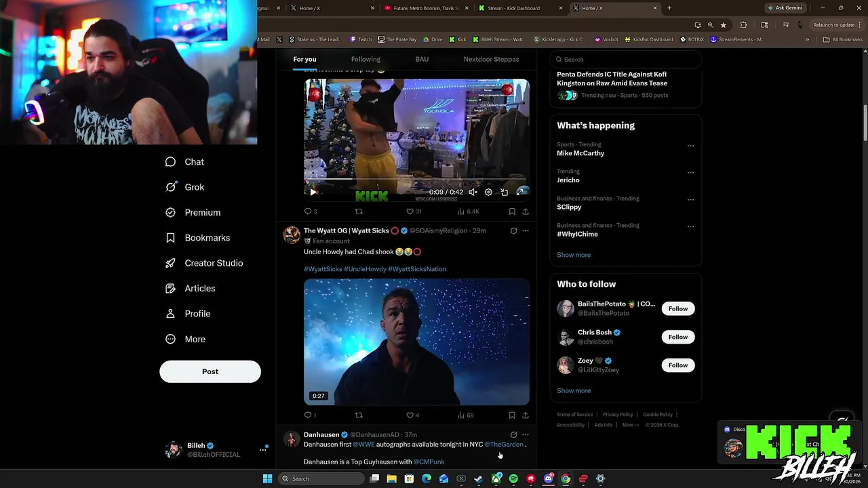Open the Wyatt Sicks profile avatar
This screenshot has height=488, width=868.
[x=292, y=235]
